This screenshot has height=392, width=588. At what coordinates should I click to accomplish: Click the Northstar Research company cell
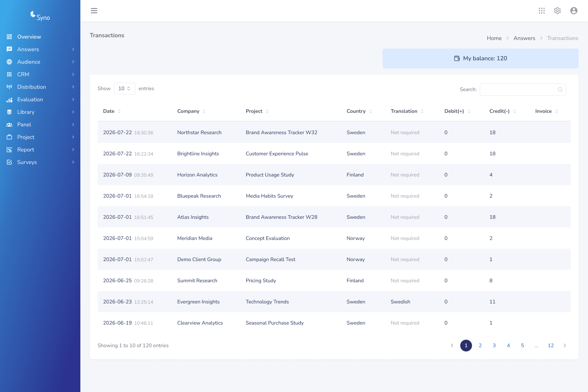click(x=199, y=132)
